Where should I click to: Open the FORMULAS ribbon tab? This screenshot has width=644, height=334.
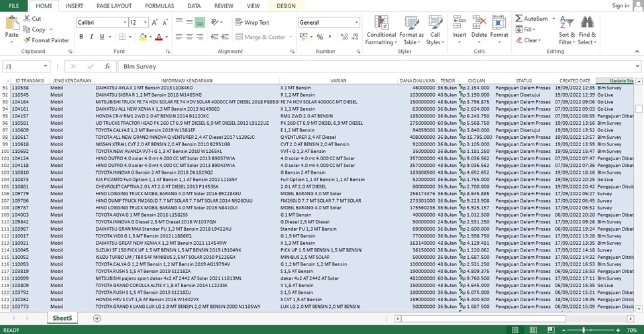(159, 5)
